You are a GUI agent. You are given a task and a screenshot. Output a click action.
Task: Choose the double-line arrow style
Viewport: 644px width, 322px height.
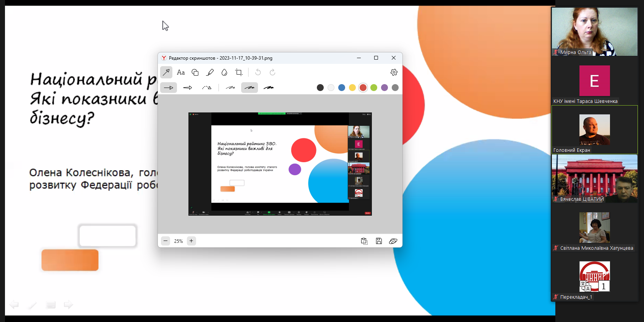tap(188, 88)
